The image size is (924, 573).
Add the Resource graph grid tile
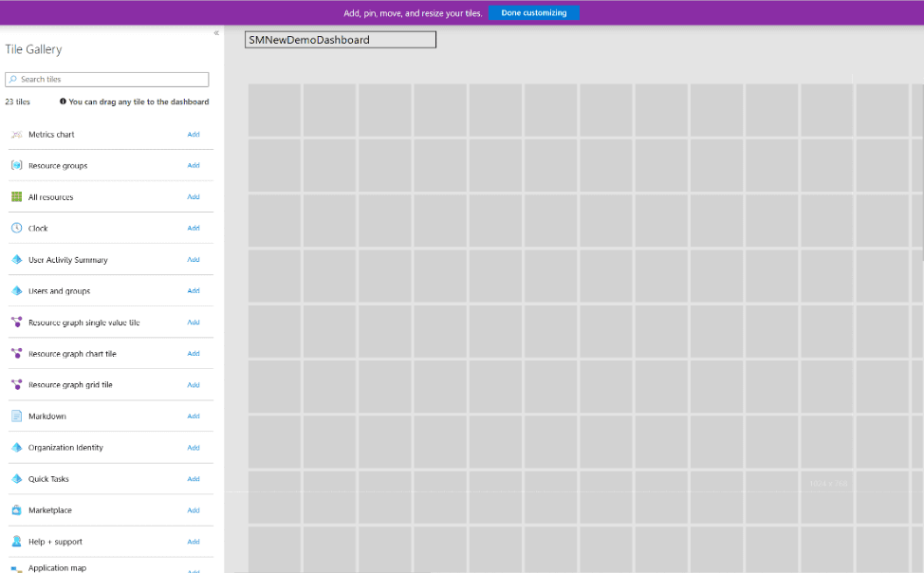(x=194, y=385)
